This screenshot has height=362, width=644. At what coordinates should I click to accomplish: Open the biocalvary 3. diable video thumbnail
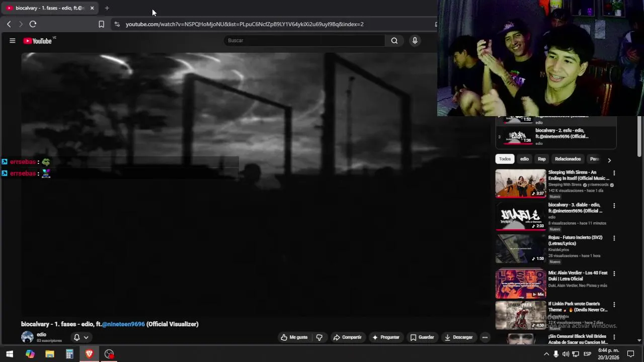click(x=521, y=216)
